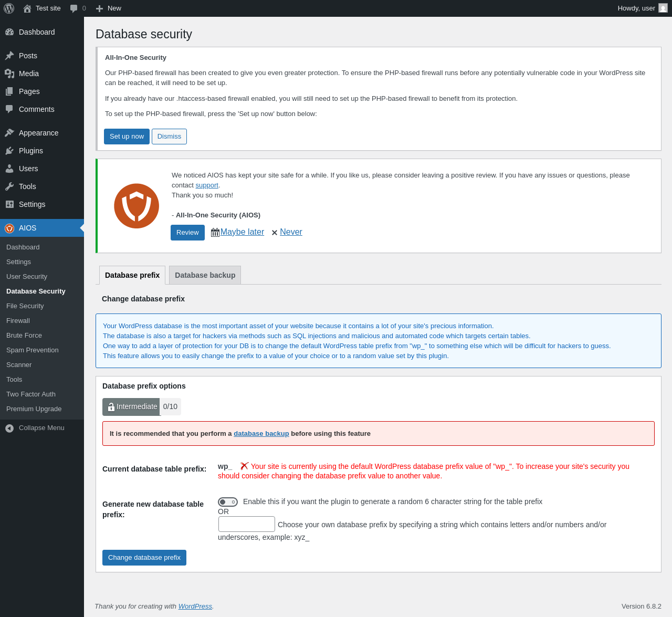Click the Maybe later link
Image resolution: width=672 pixels, height=617 pixels.
(x=242, y=232)
